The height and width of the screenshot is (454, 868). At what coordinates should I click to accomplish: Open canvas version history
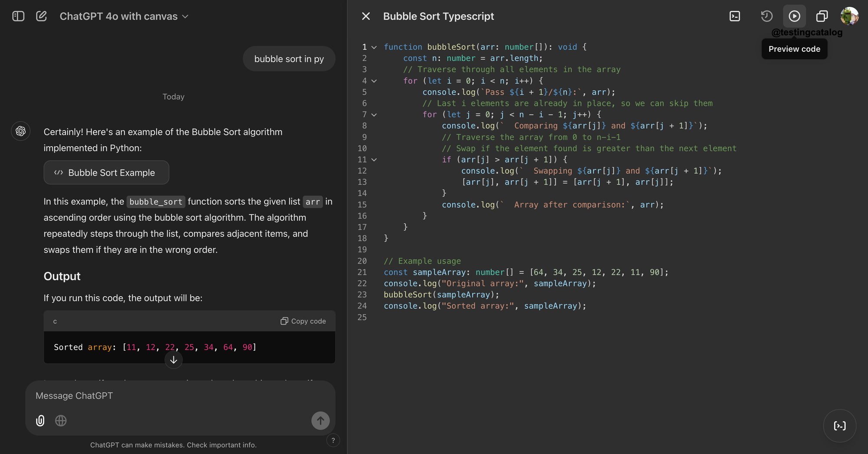[766, 16]
